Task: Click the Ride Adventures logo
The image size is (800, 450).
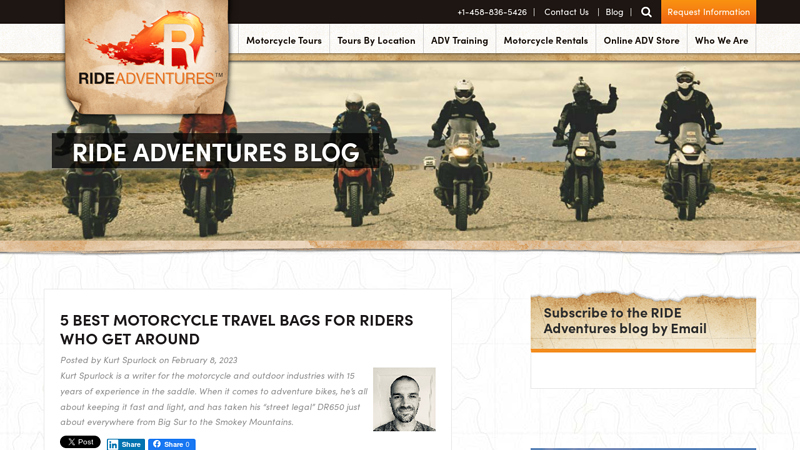Action: click(x=147, y=55)
